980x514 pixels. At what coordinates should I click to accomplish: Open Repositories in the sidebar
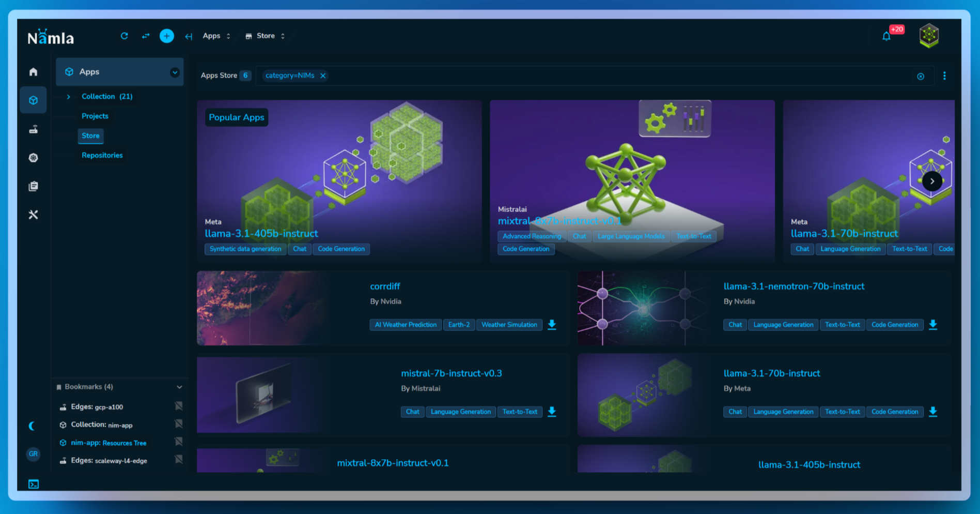102,155
